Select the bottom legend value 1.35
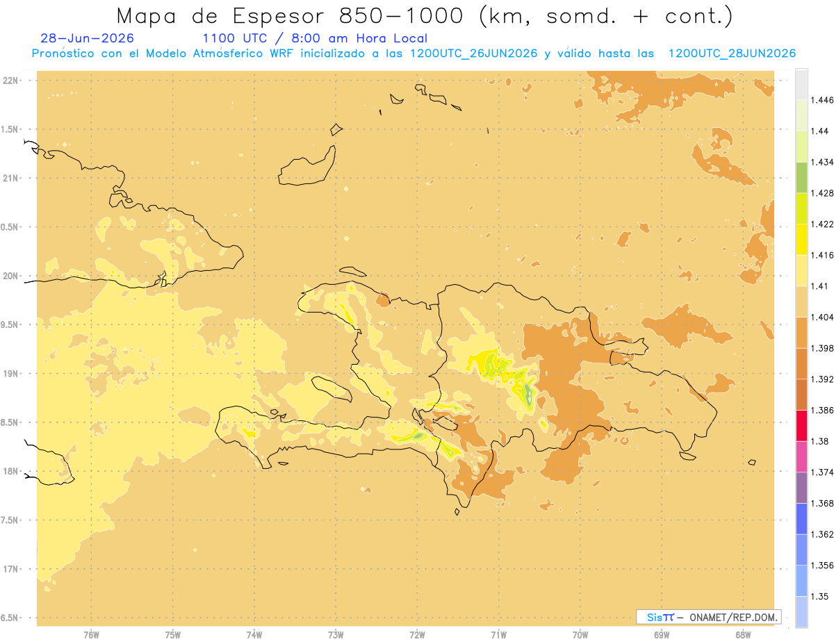This screenshot has width=834, height=644. click(821, 596)
